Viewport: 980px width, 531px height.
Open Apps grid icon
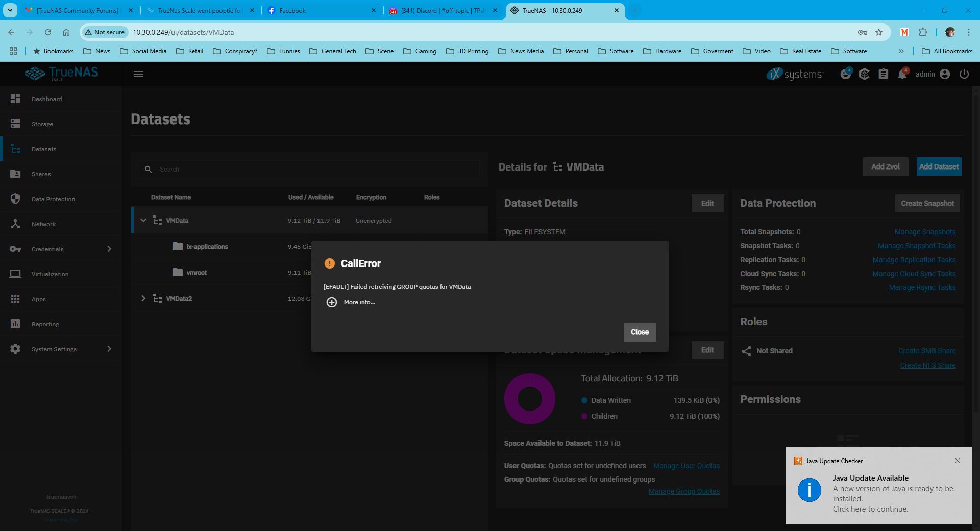point(15,299)
